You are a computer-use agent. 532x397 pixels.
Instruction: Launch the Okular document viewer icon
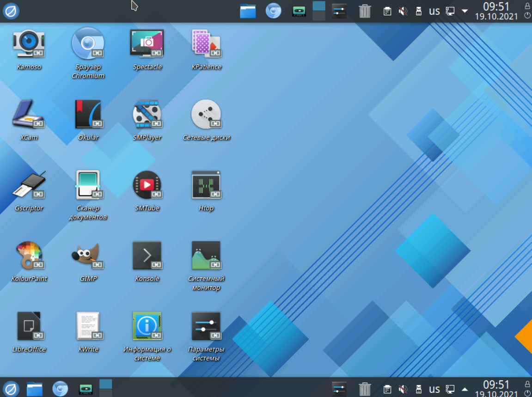pyautogui.click(x=88, y=114)
